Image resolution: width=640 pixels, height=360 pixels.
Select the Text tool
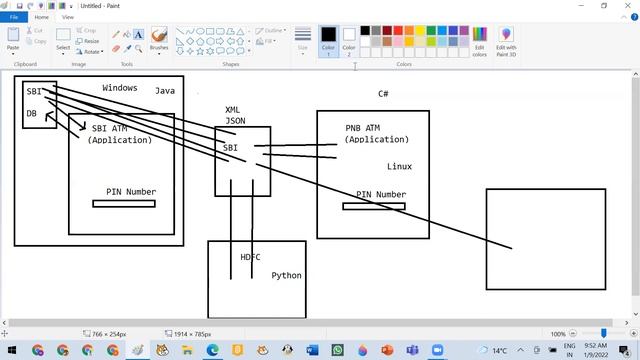click(139, 35)
